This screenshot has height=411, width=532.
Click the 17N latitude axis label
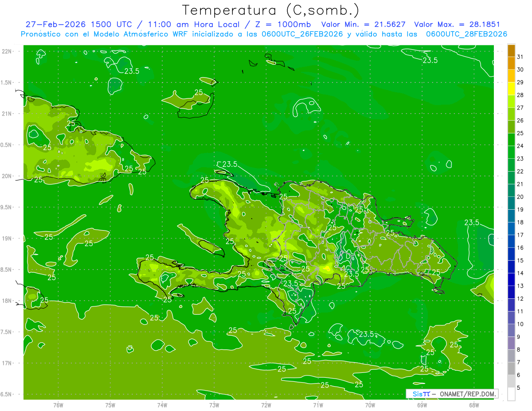7,364
